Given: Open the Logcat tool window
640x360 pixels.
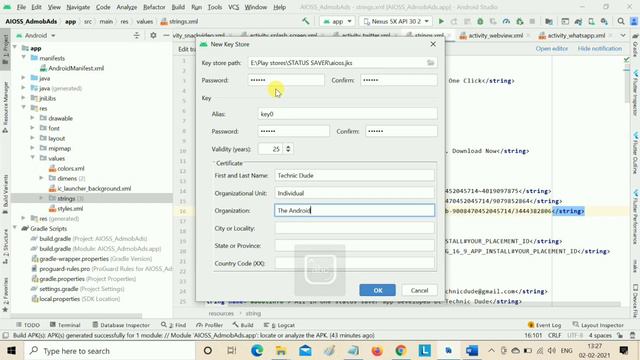Looking at the screenshot, I should pyautogui.click(x=279, y=325).
